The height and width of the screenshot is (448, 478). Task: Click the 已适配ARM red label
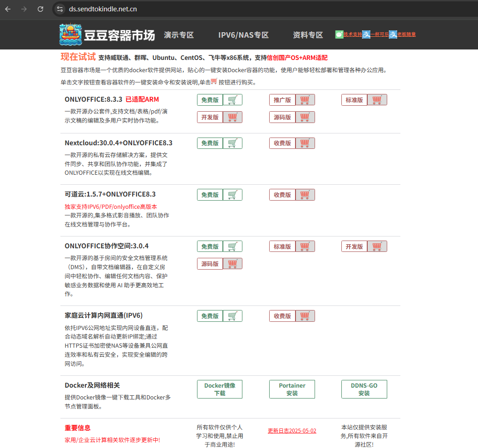(143, 99)
